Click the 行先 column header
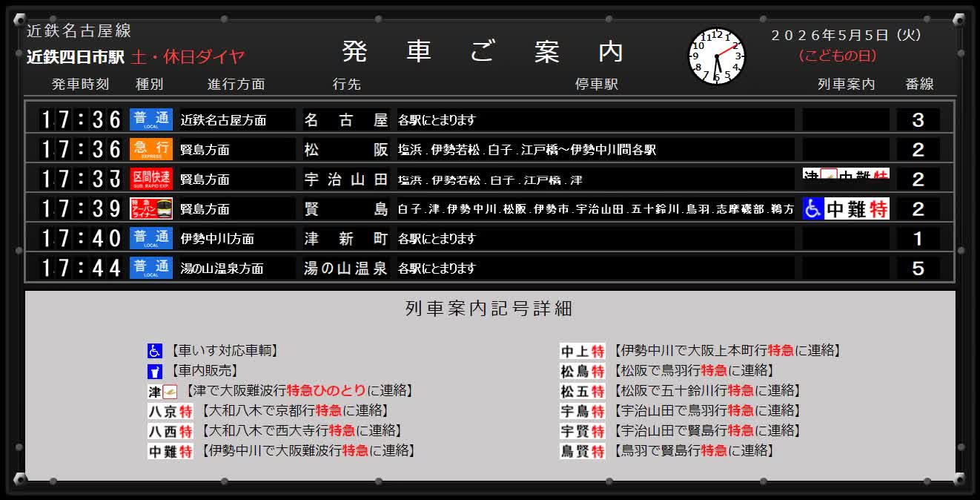The width and height of the screenshot is (980, 500). (347, 85)
